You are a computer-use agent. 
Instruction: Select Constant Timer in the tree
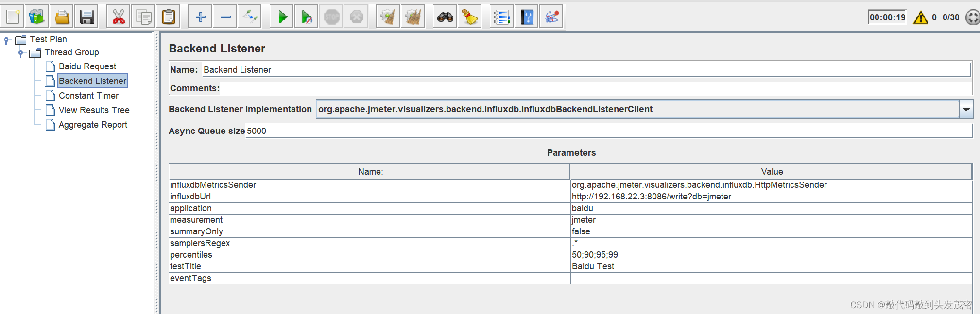pos(88,96)
